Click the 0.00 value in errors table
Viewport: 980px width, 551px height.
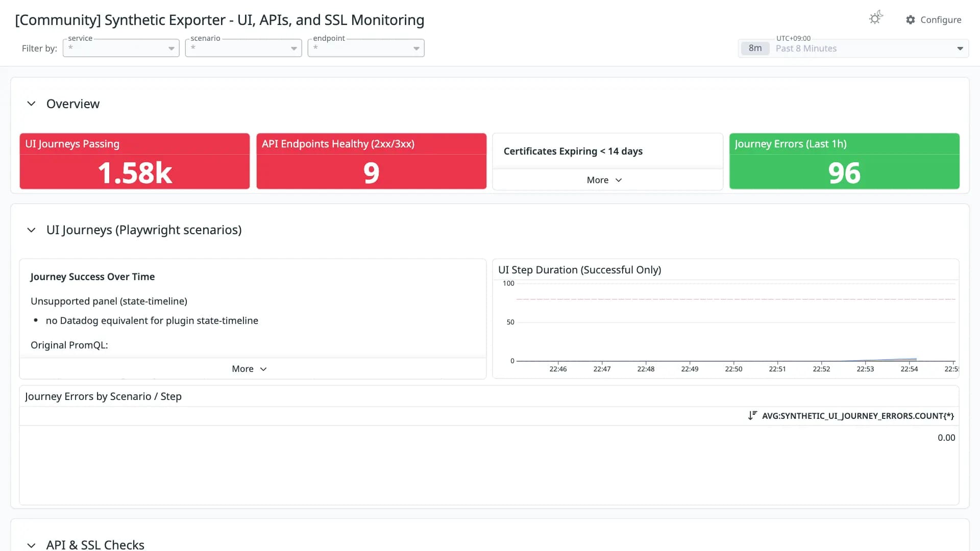point(946,438)
